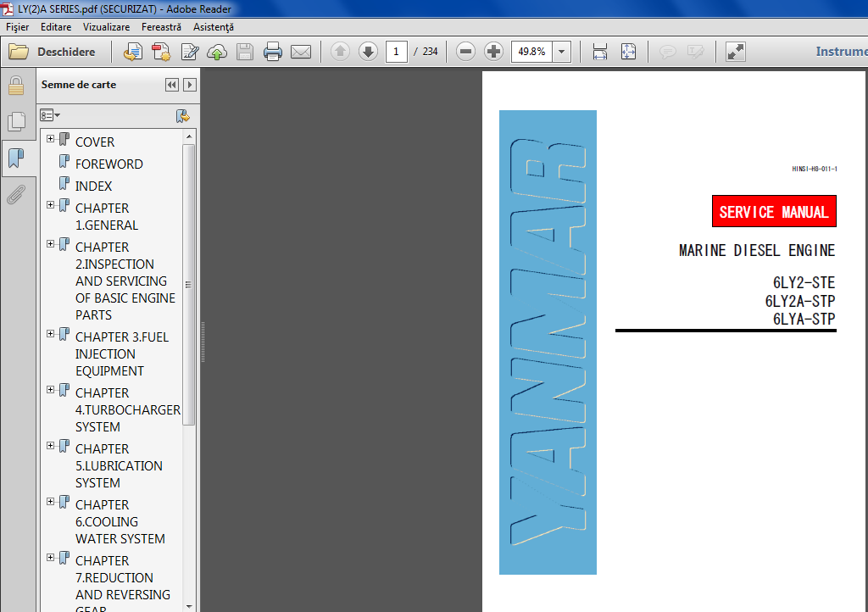
Task: Click the MARINE DIESEL ENGINE heading
Action: [x=757, y=251]
